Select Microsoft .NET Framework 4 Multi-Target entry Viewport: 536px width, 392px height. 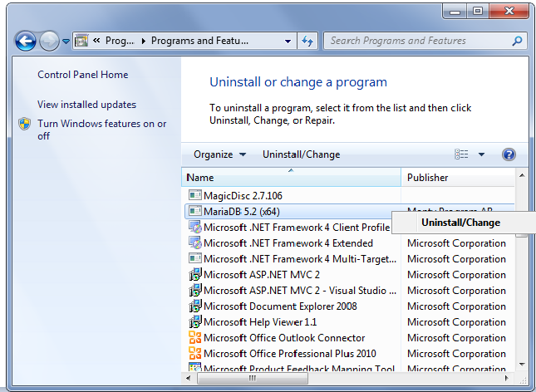300,259
